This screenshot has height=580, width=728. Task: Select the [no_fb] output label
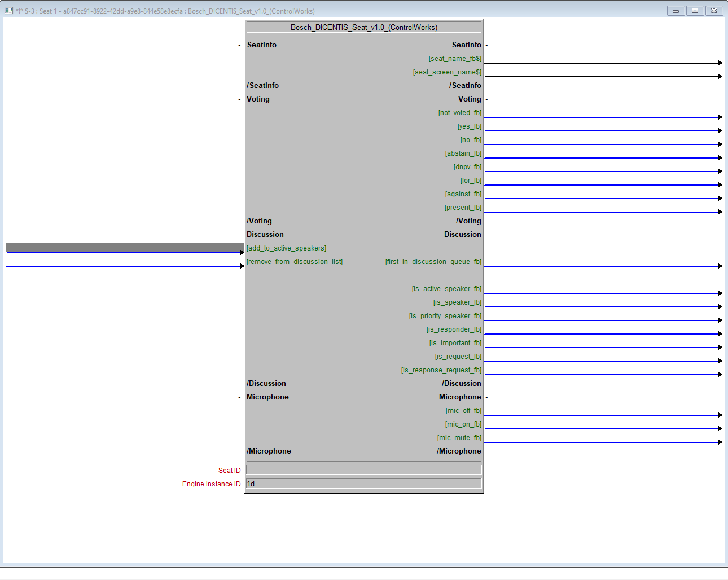coord(471,140)
